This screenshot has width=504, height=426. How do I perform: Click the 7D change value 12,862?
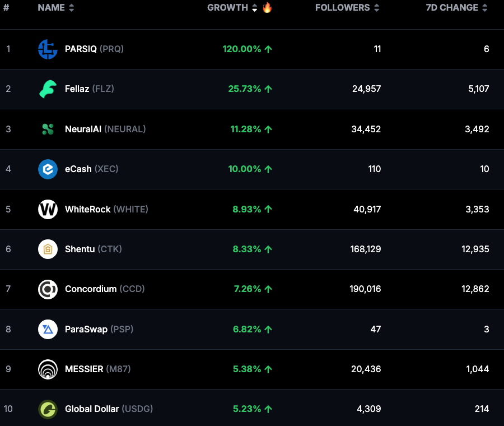[x=475, y=289]
